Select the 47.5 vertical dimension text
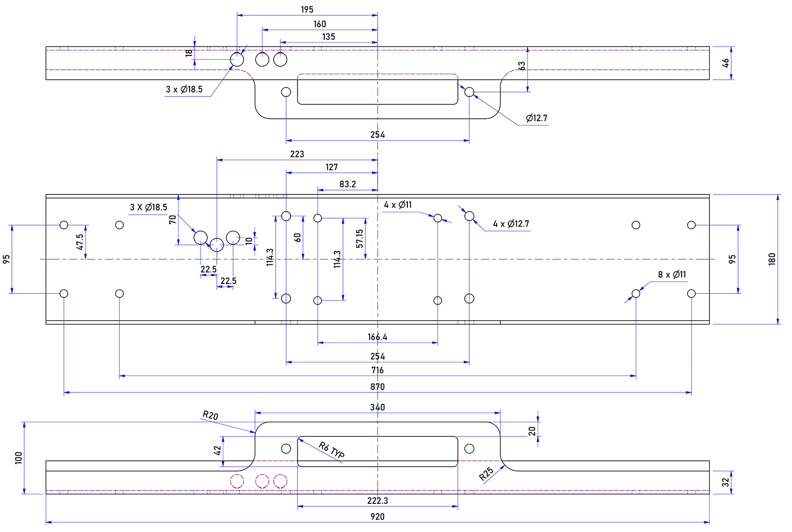 tap(80, 242)
